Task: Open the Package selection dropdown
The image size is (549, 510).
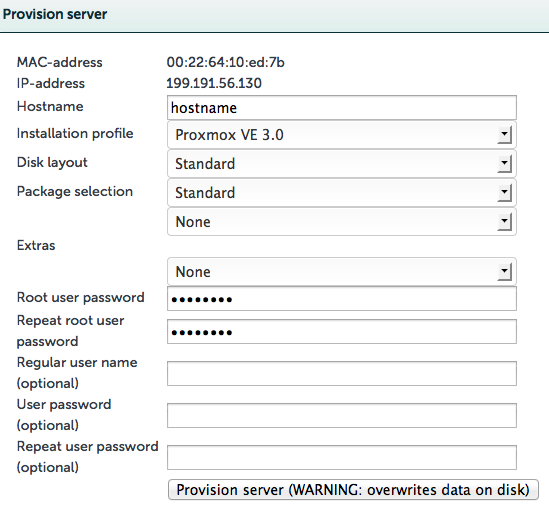Action: click(x=342, y=193)
